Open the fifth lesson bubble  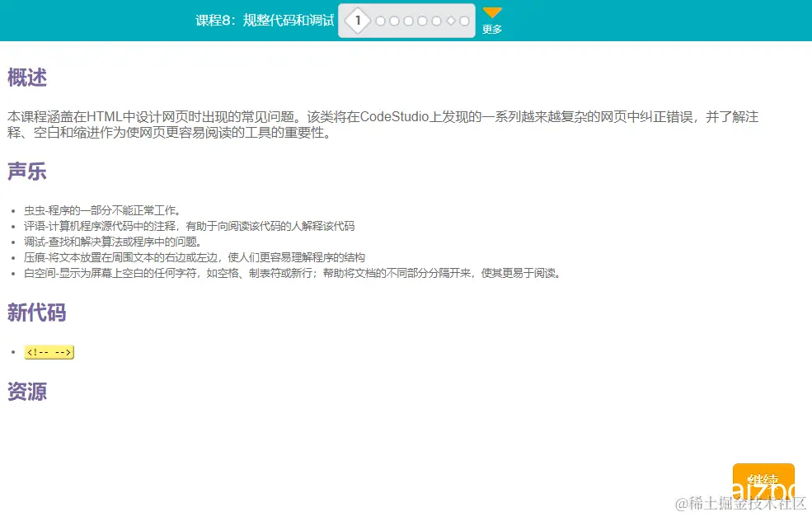point(422,20)
